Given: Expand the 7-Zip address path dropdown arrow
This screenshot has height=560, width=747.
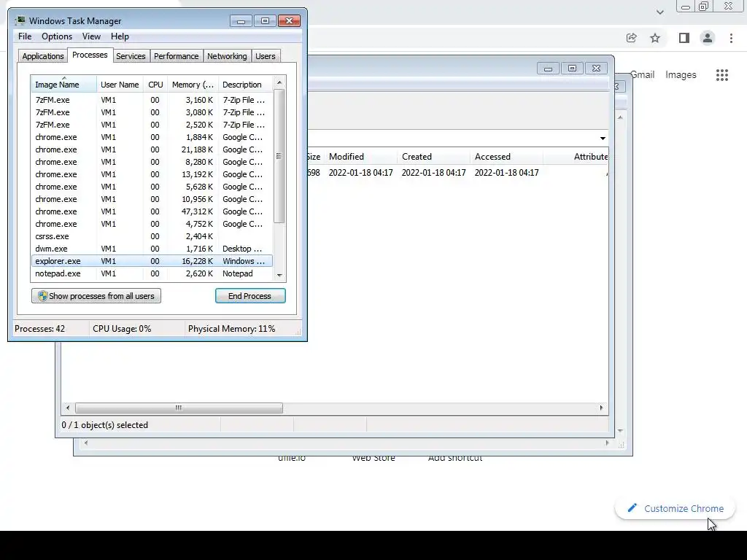Looking at the screenshot, I should [603, 138].
